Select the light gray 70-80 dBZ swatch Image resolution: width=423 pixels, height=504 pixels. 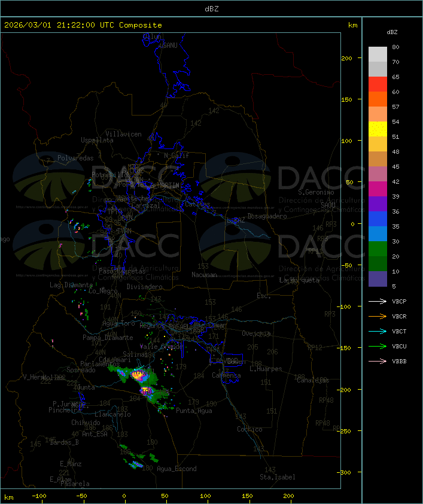tap(378, 54)
